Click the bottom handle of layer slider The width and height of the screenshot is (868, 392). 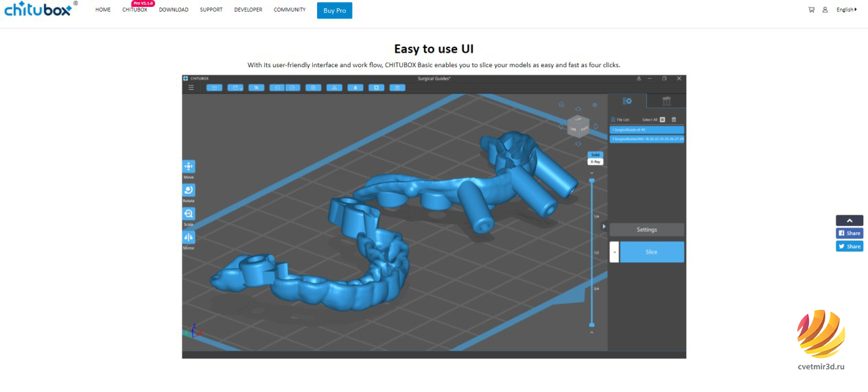591,325
